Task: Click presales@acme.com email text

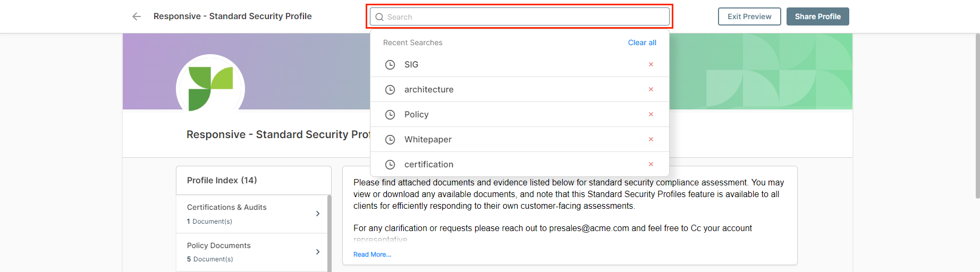Action: [x=589, y=228]
